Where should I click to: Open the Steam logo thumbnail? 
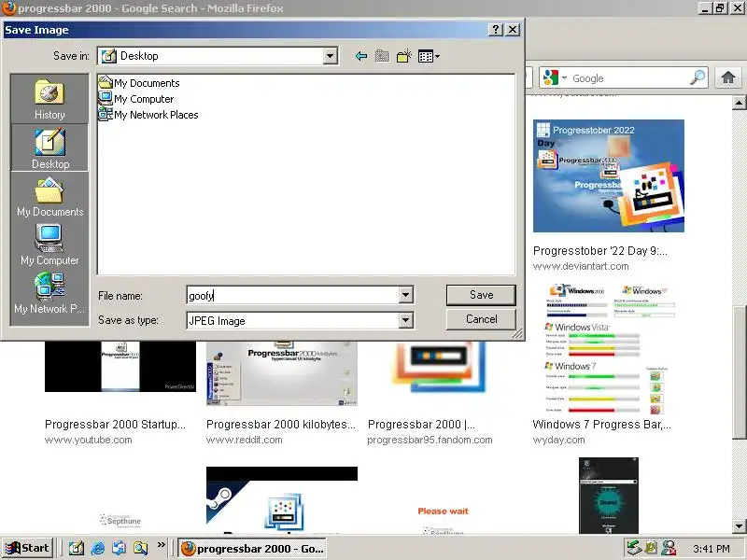pyautogui.click(x=282, y=500)
